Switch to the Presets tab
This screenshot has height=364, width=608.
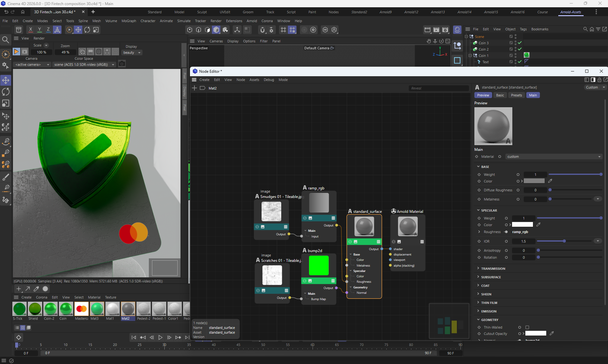(x=516, y=95)
